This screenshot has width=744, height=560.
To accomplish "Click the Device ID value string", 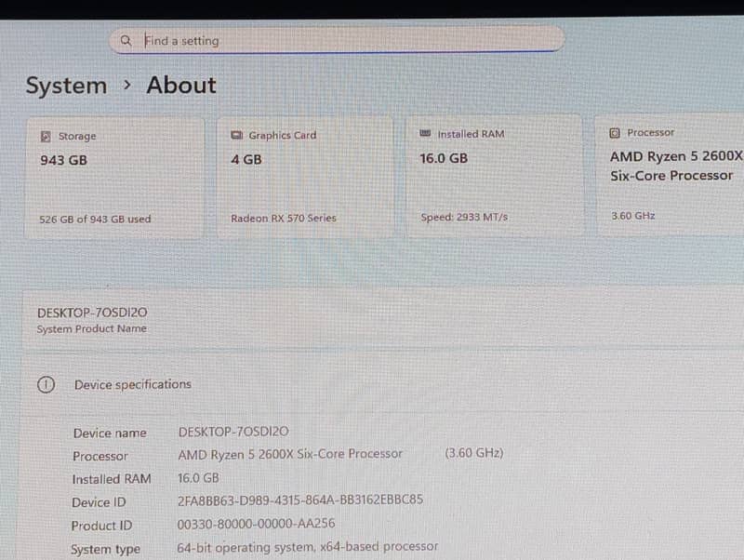I will coord(300,500).
